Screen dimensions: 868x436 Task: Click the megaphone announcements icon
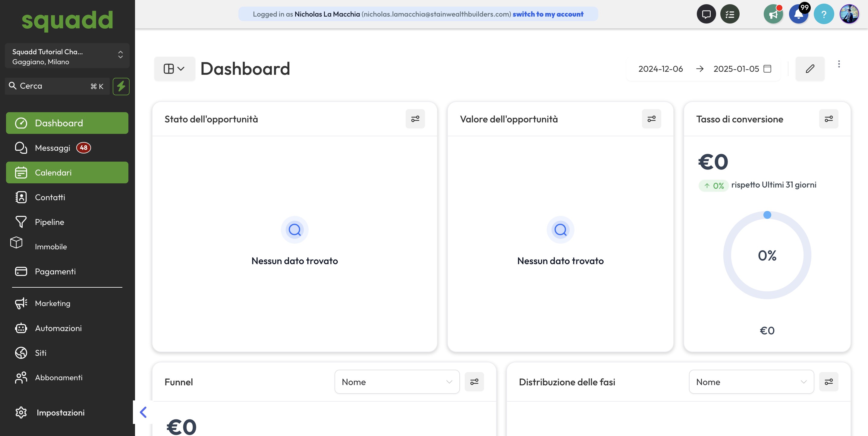click(773, 14)
